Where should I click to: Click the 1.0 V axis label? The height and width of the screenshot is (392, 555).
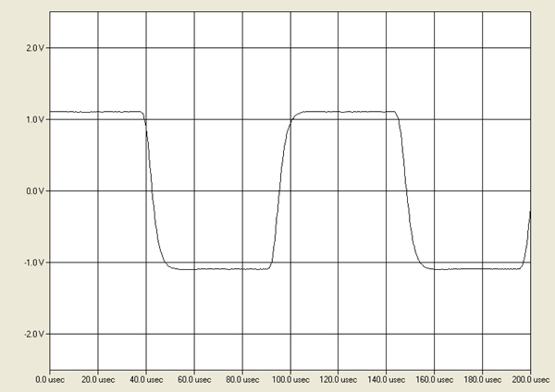coord(35,120)
